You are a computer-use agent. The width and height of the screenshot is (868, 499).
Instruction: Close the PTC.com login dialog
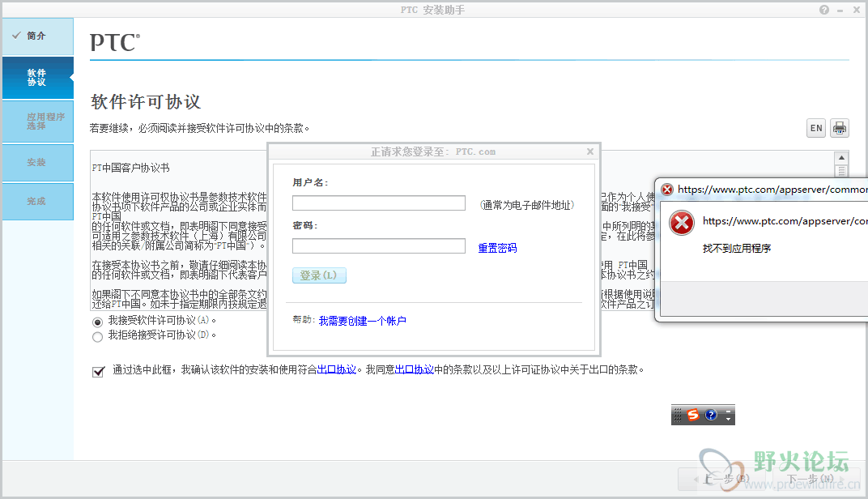pyautogui.click(x=590, y=151)
